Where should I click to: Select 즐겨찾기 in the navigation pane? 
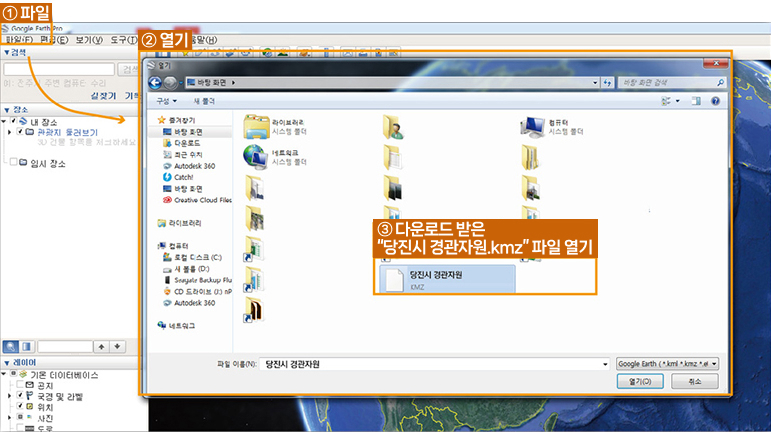pyautogui.click(x=176, y=120)
